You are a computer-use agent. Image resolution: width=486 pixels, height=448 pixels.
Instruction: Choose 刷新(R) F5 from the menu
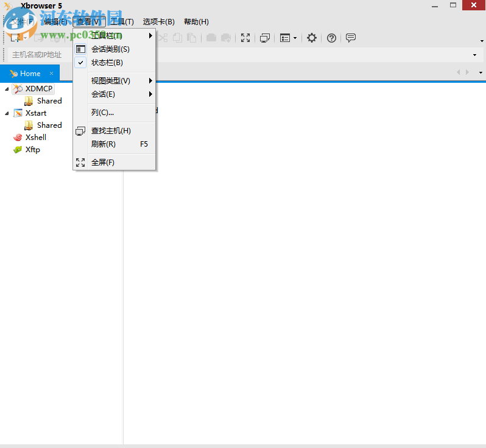coord(114,144)
